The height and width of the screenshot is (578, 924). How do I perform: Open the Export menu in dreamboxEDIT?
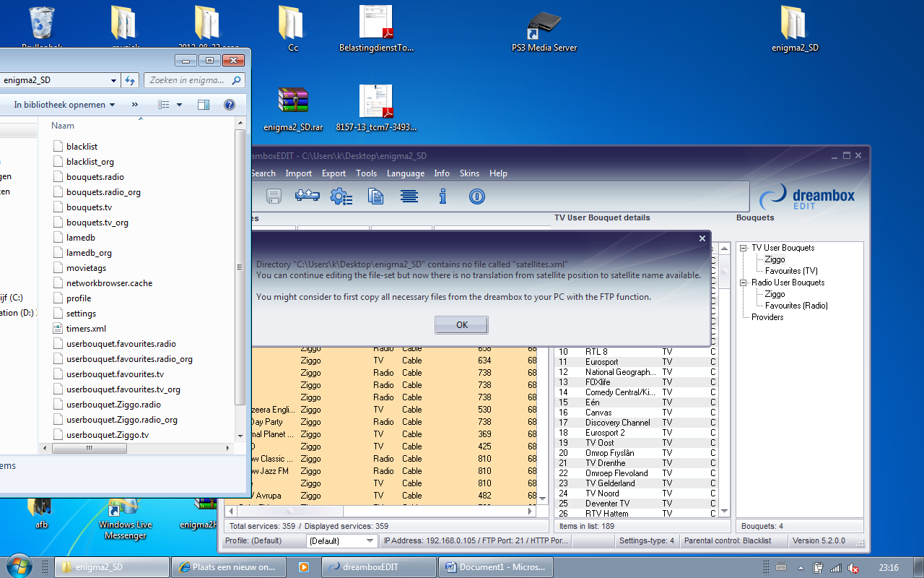pos(334,173)
